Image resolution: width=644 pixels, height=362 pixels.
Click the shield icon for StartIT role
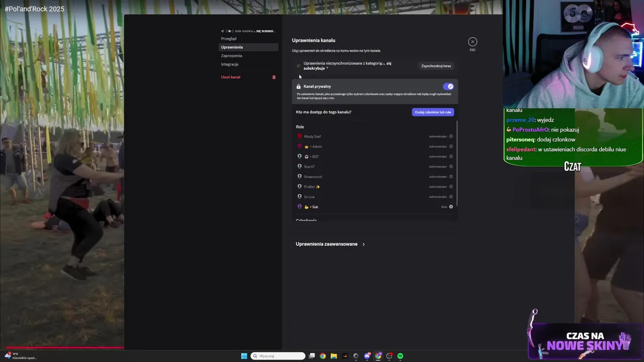point(299,166)
